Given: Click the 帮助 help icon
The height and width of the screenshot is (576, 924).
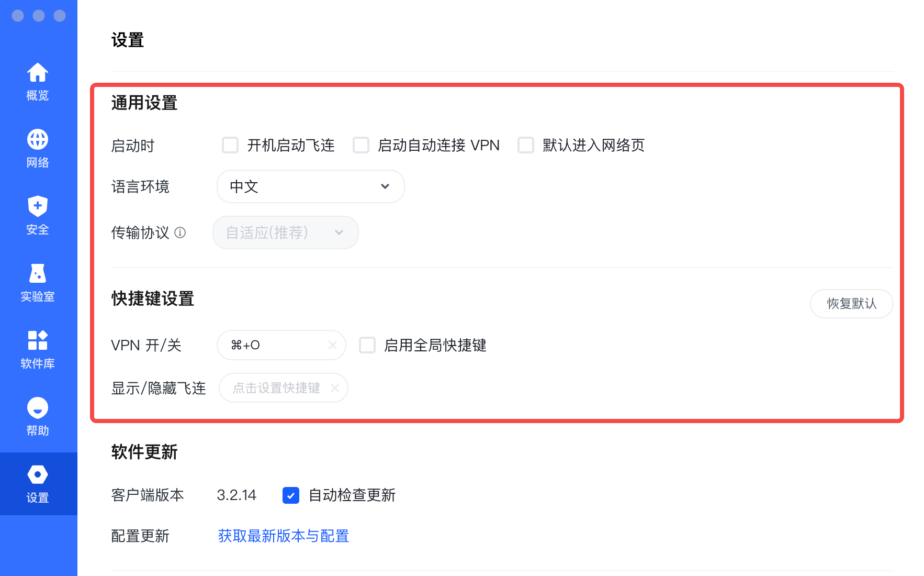Looking at the screenshot, I should pyautogui.click(x=38, y=407).
